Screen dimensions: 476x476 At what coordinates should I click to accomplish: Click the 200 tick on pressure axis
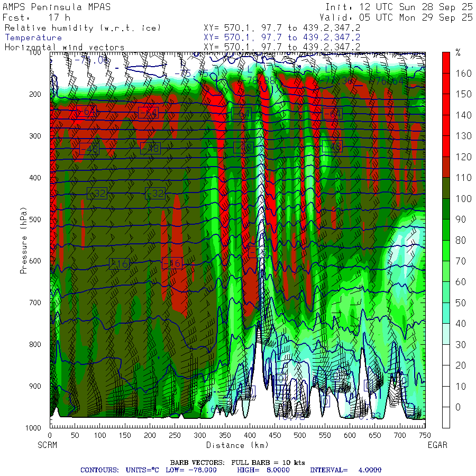click(35, 94)
